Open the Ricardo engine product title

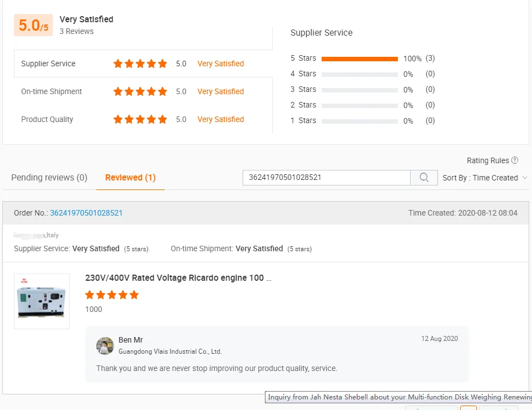(x=178, y=278)
